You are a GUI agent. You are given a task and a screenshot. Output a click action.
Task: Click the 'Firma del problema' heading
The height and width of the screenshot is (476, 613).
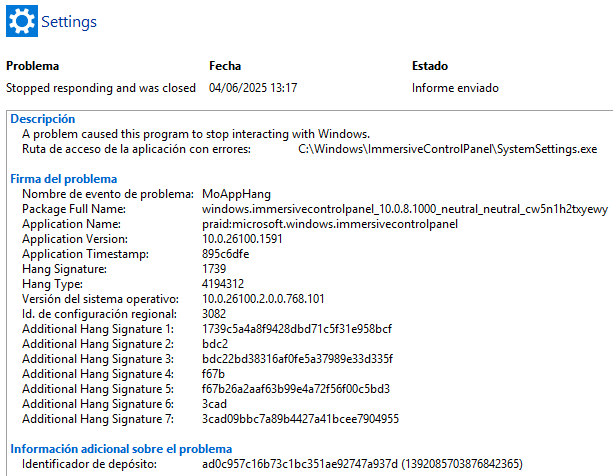click(64, 179)
